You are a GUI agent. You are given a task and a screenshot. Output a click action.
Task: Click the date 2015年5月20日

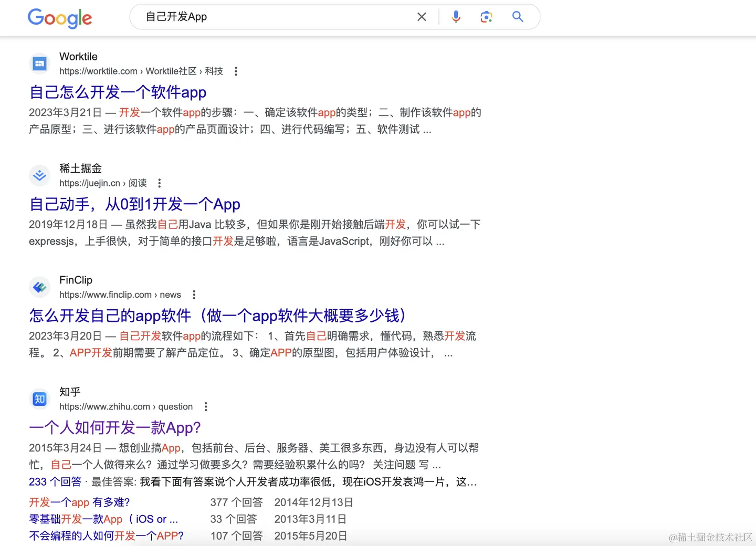(311, 536)
